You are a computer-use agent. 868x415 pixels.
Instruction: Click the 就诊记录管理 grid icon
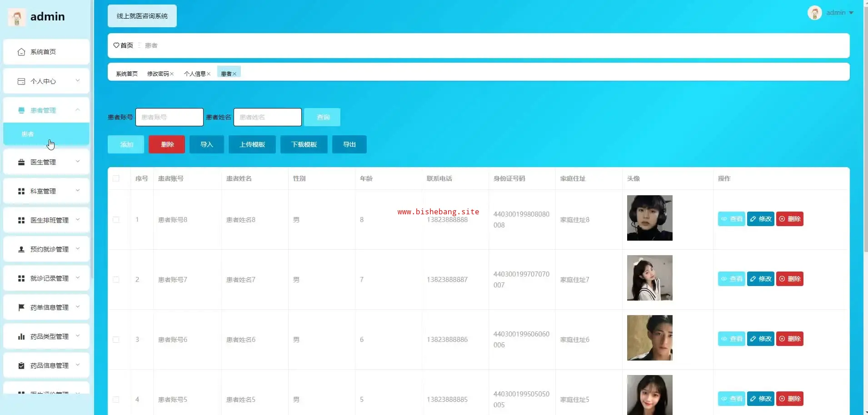[x=21, y=278]
